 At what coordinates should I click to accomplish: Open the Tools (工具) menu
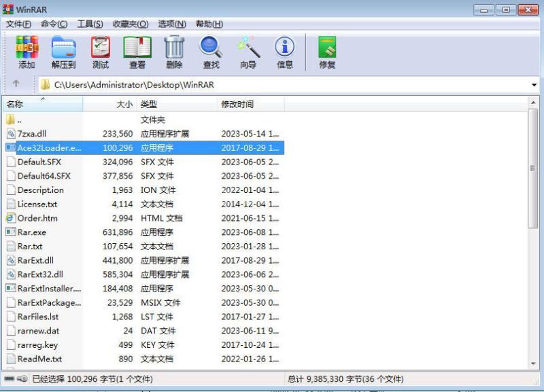click(90, 24)
